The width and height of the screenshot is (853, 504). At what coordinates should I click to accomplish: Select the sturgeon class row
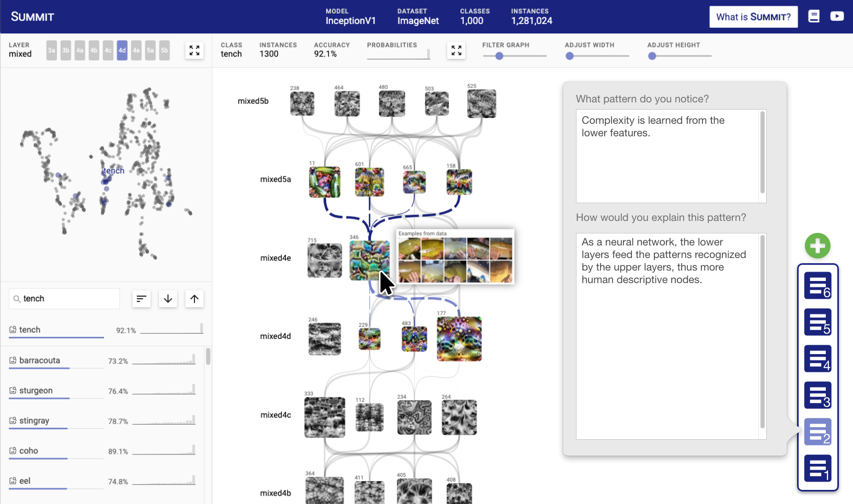click(102, 391)
